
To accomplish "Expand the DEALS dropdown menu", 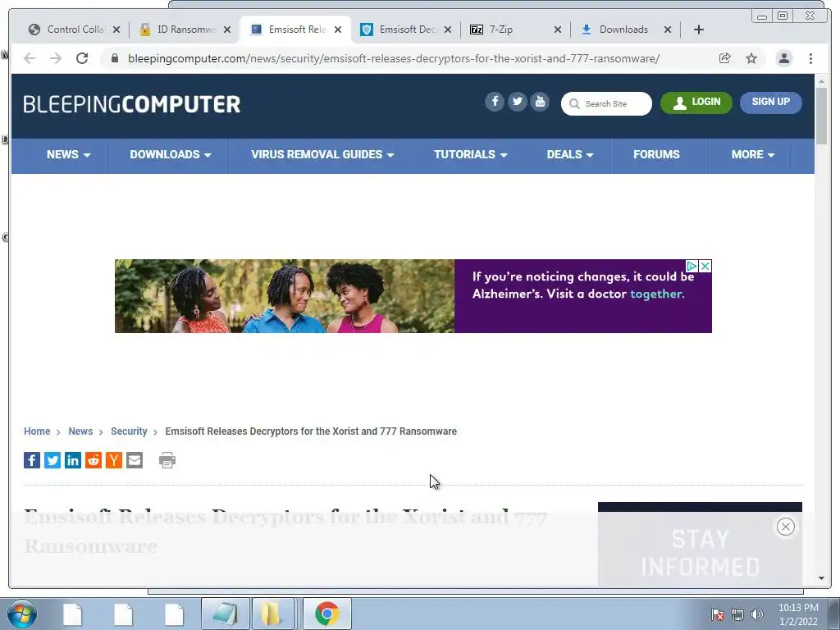I will click(570, 154).
